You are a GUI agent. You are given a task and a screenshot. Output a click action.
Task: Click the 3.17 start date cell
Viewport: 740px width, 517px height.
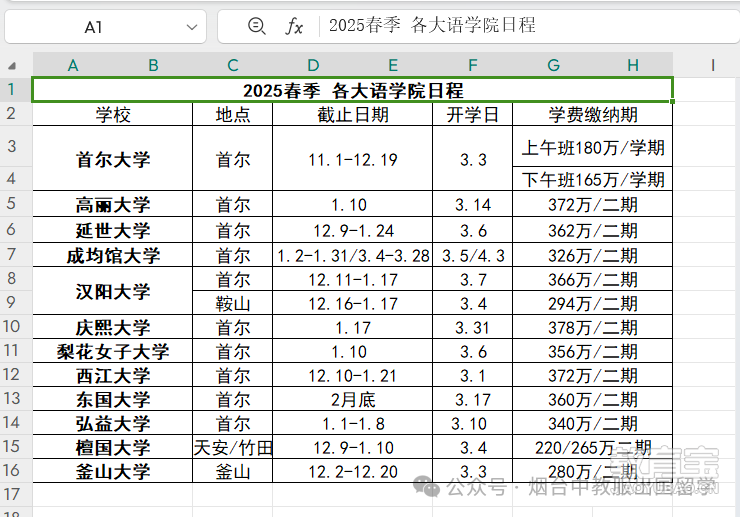pos(472,399)
